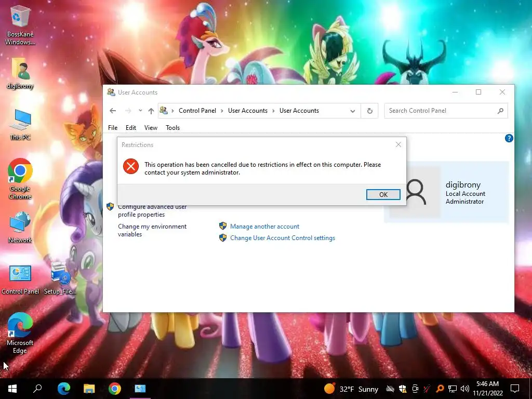Open the recent locations dropdown arrow
The height and width of the screenshot is (399, 532).
click(140, 111)
